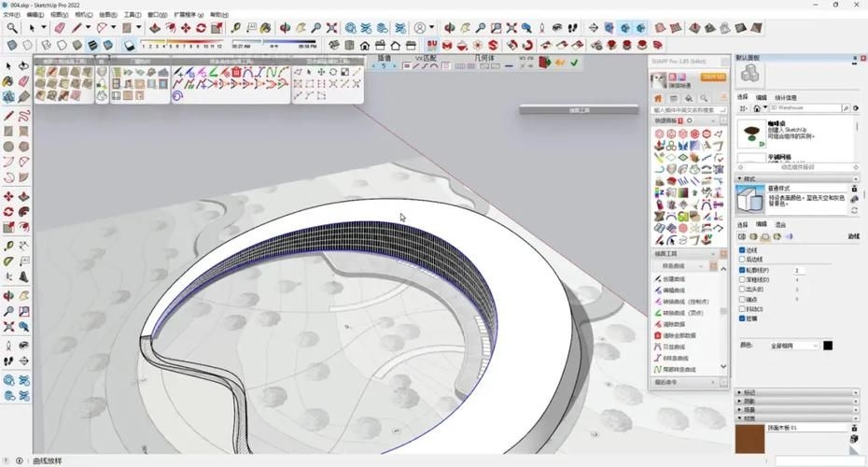Open the 窗口 window menu
This screenshot has width=868, height=467.
[x=153, y=15]
